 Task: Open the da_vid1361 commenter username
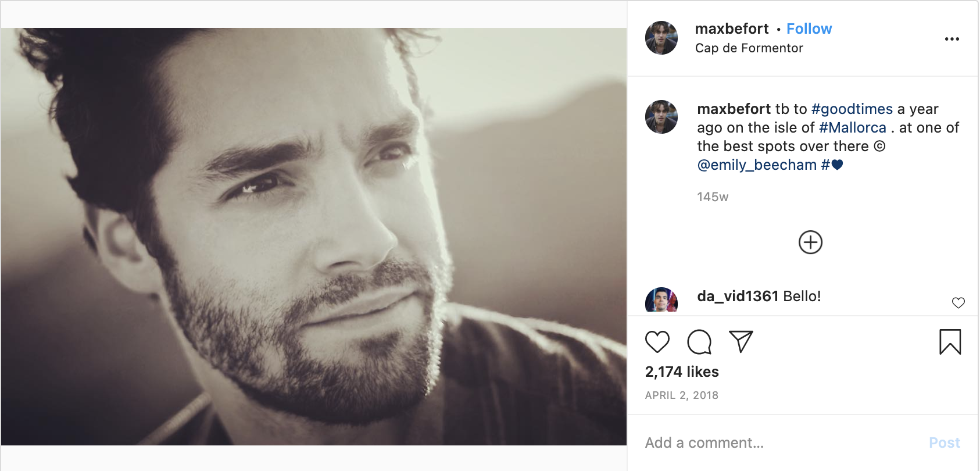(x=738, y=297)
